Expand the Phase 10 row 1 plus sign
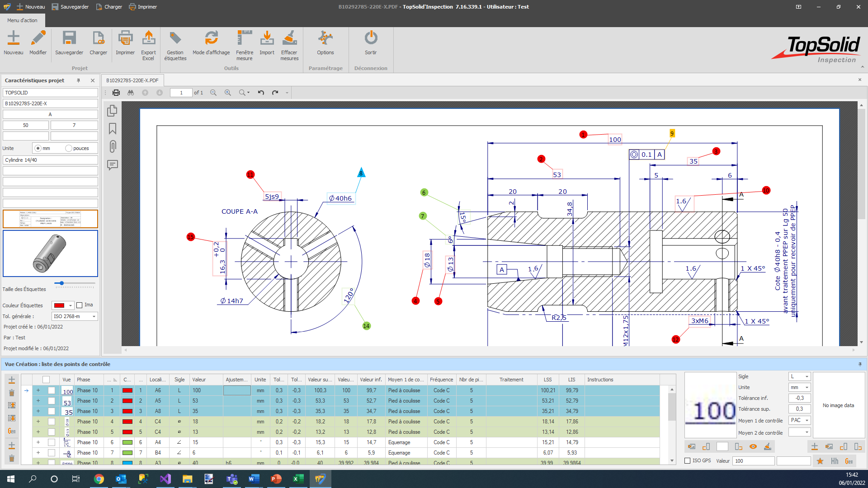 pyautogui.click(x=38, y=390)
